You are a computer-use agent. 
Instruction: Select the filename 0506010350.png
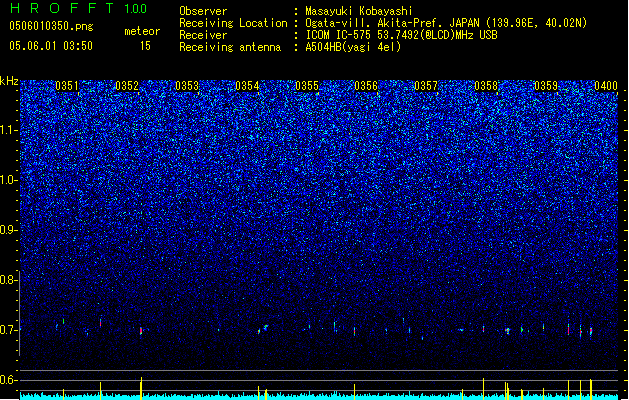51,26
